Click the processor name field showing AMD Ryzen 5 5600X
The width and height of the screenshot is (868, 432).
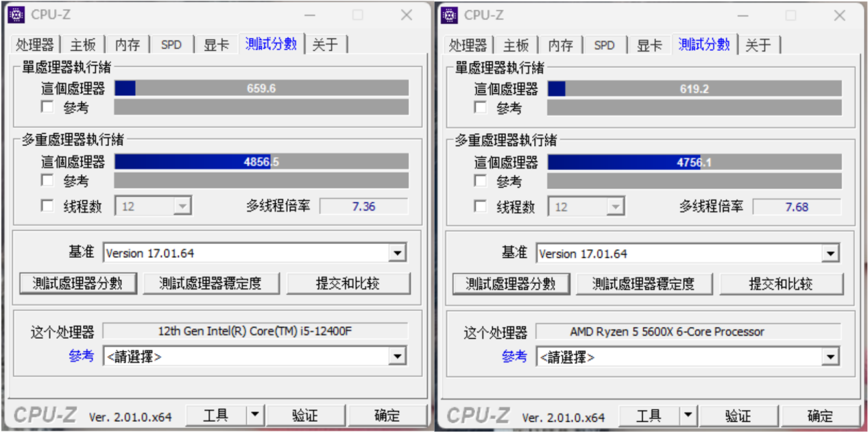692,331
